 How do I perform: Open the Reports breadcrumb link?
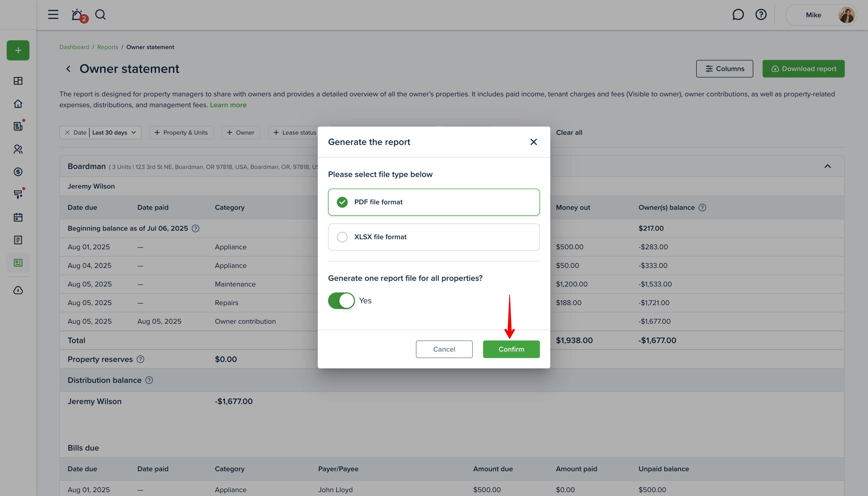coord(108,47)
